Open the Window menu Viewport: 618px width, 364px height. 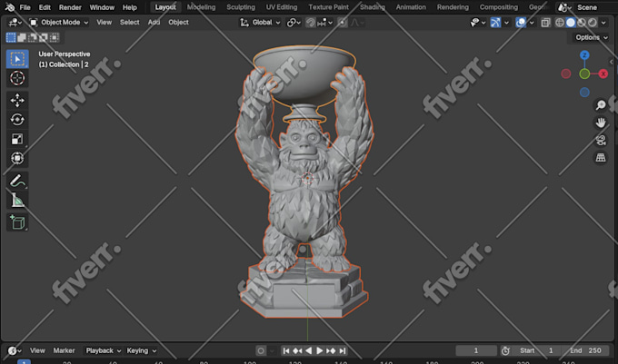[102, 7]
